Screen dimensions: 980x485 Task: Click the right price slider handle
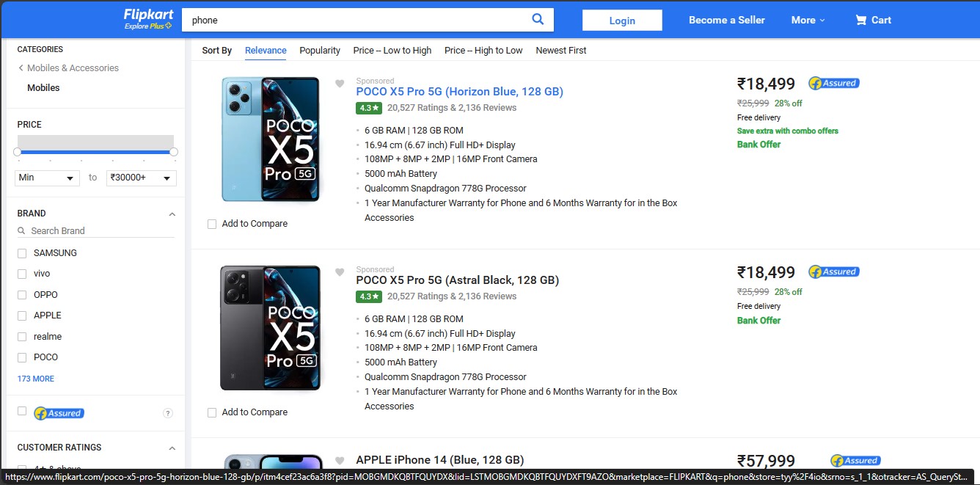174,152
